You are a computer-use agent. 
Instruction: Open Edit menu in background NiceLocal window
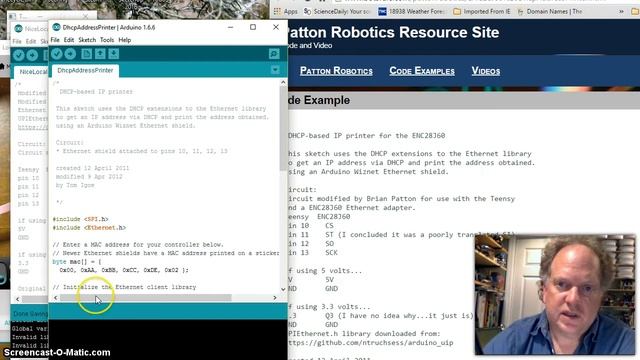pos(31,42)
